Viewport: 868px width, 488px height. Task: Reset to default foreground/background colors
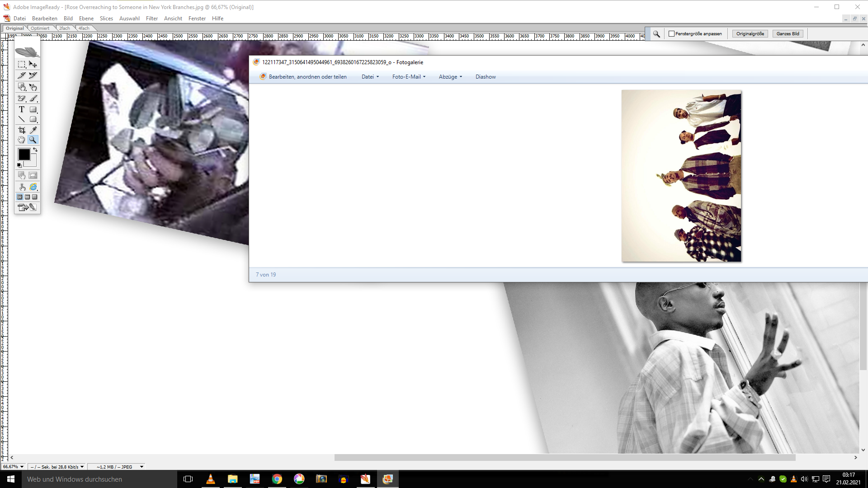coord(19,165)
